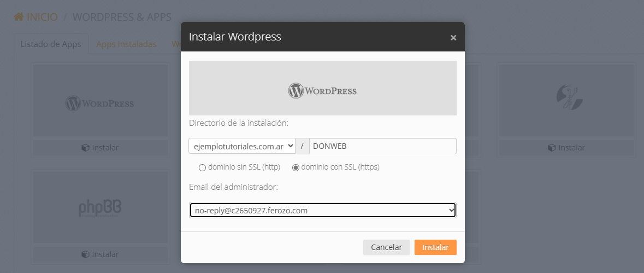This screenshot has height=273, width=644.
Task: Click the phpBB logo in the app list
Action: 99,208
